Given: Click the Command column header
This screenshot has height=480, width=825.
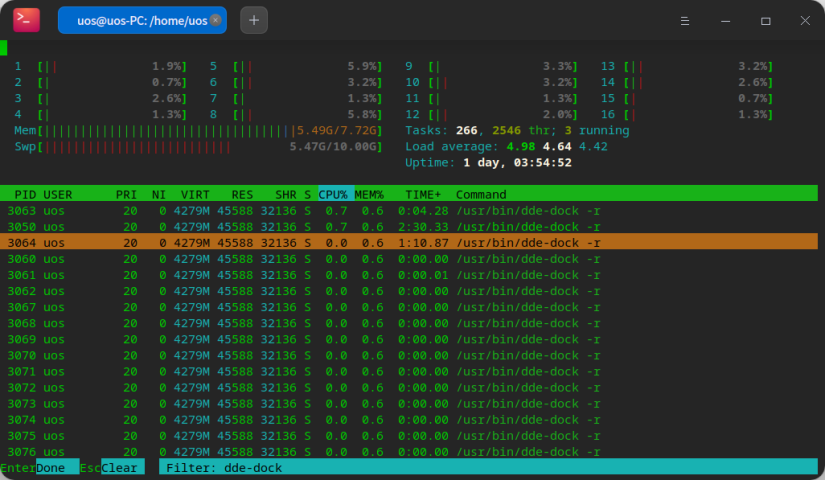Looking at the screenshot, I should (x=481, y=193).
